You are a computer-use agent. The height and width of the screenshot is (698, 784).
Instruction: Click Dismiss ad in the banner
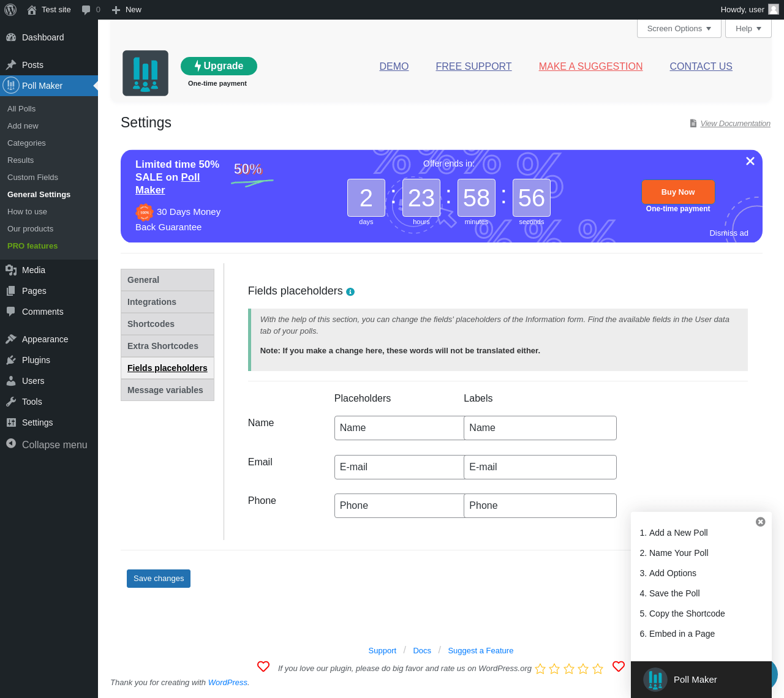click(728, 233)
